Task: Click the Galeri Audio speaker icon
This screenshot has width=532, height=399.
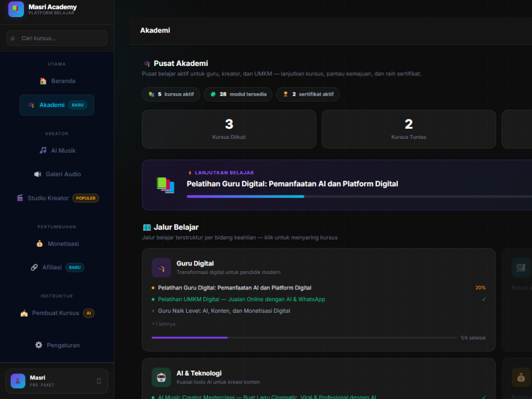Action: (38, 174)
